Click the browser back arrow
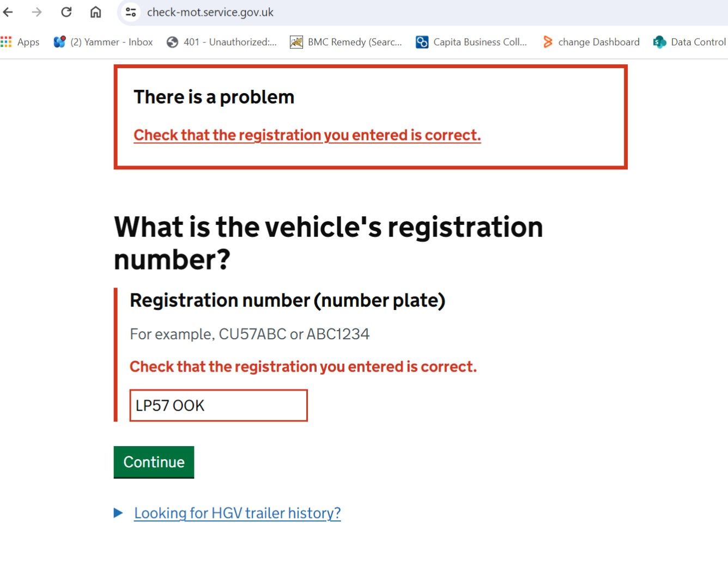The width and height of the screenshot is (728, 567). [8, 12]
